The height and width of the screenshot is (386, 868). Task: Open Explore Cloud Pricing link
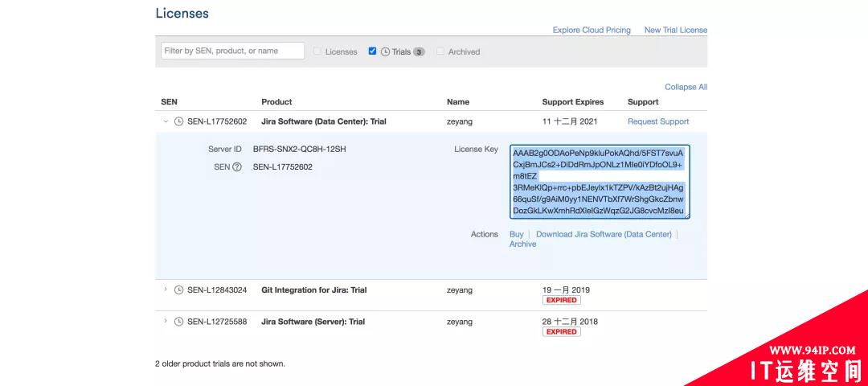coord(592,30)
